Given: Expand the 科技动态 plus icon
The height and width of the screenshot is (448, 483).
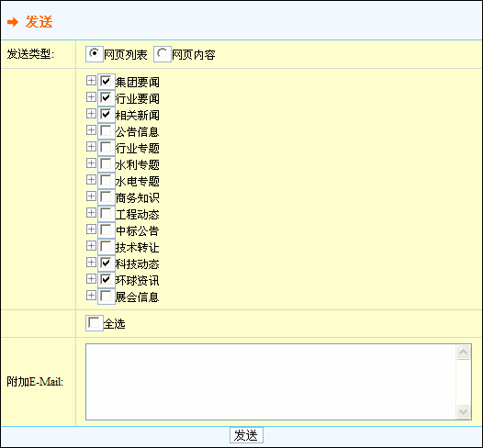Looking at the screenshot, I should tap(91, 263).
